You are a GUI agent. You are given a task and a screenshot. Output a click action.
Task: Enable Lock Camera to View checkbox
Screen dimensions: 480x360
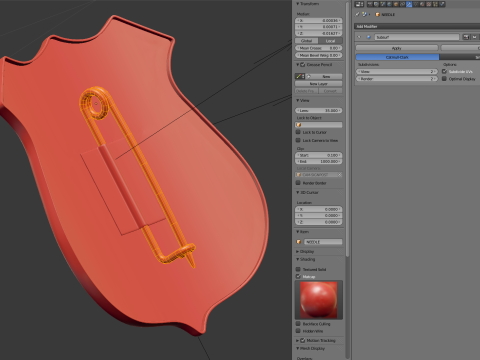click(x=298, y=140)
